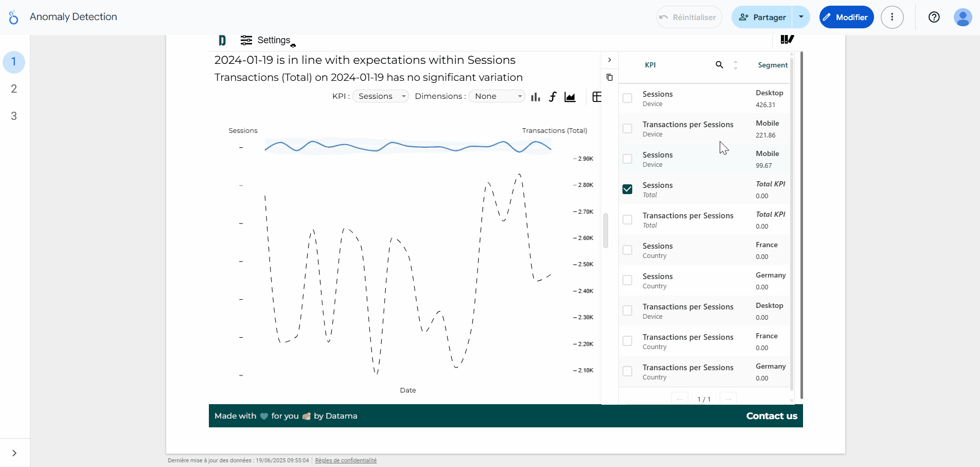
Task: Open the Dimensions None dropdown
Action: tap(497, 96)
